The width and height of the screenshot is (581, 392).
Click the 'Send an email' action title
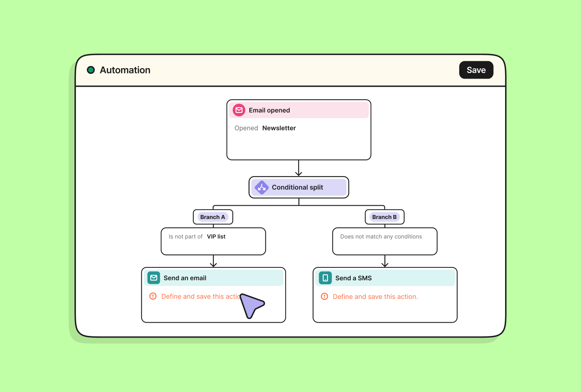point(185,278)
